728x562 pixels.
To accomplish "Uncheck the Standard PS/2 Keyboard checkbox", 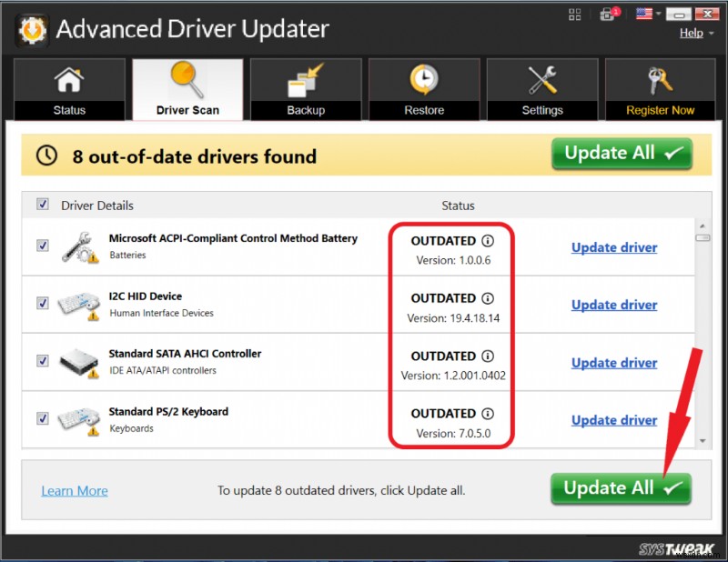I will pos(43,418).
